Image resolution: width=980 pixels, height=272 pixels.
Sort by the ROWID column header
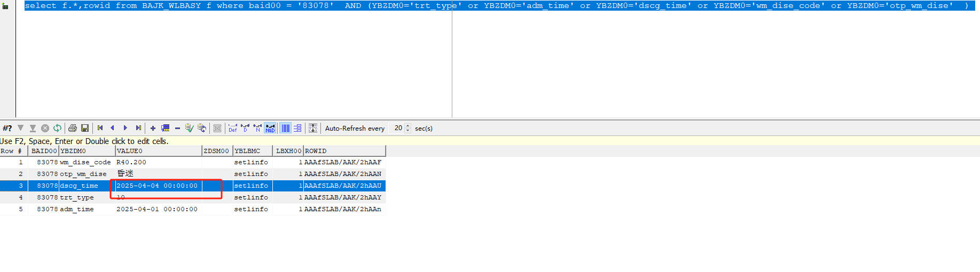344,151
